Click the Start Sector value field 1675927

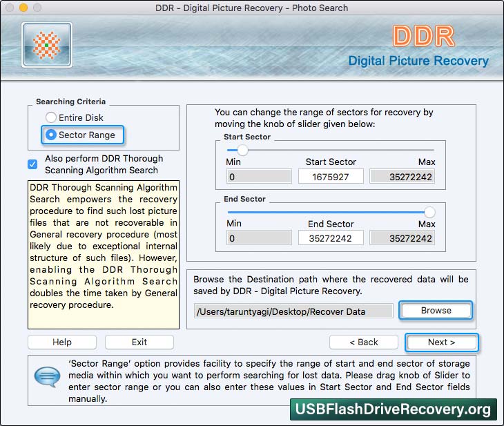[331, 177]
